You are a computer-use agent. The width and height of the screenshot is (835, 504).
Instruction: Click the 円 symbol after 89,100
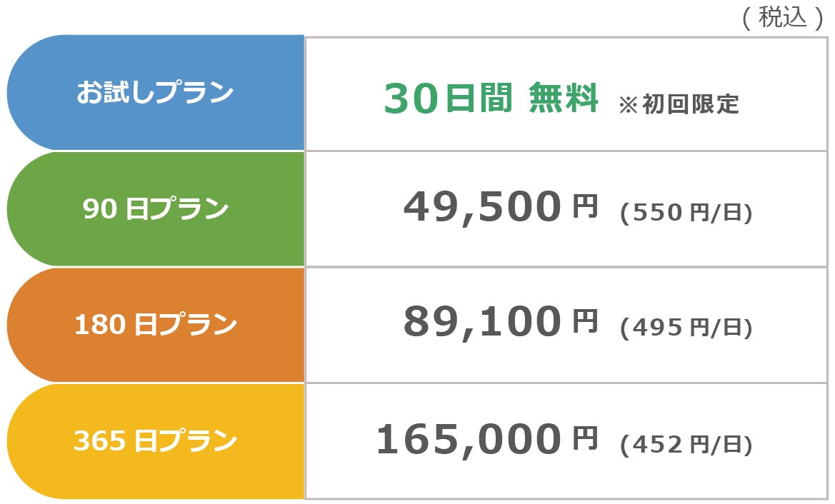584,322
